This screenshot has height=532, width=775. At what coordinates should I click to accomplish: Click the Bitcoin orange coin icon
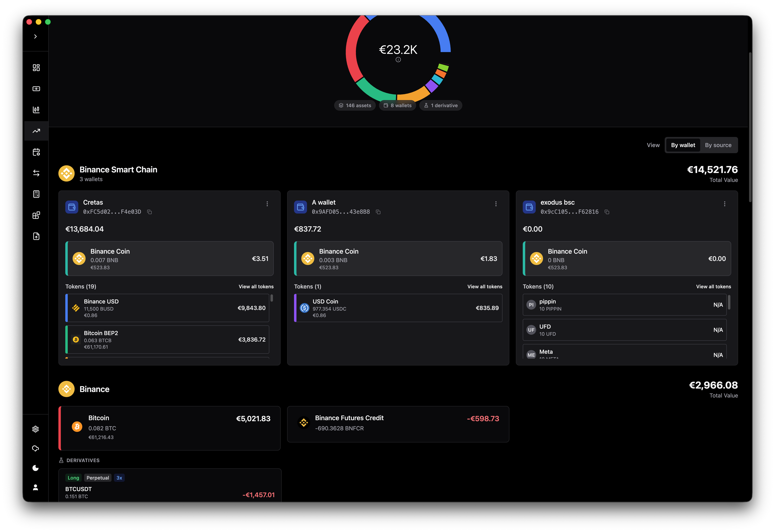click(77, 426)
